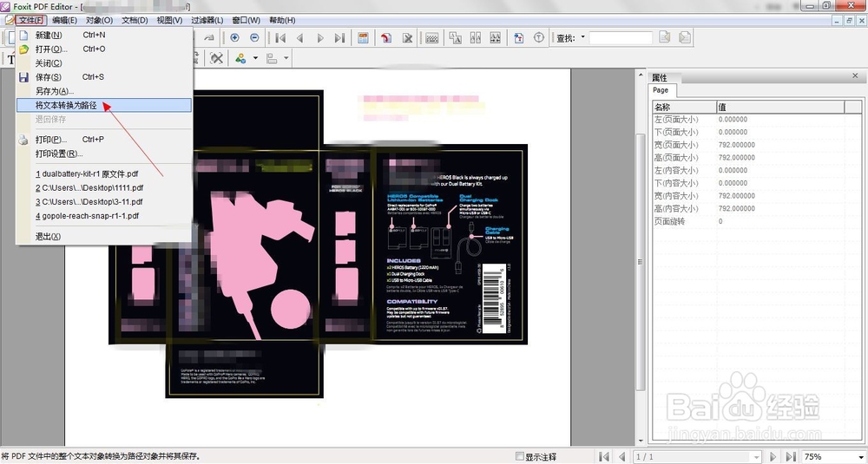Click the colored shapes icon
The width and height of the screenshot is (868, 464).
(240, 58)
